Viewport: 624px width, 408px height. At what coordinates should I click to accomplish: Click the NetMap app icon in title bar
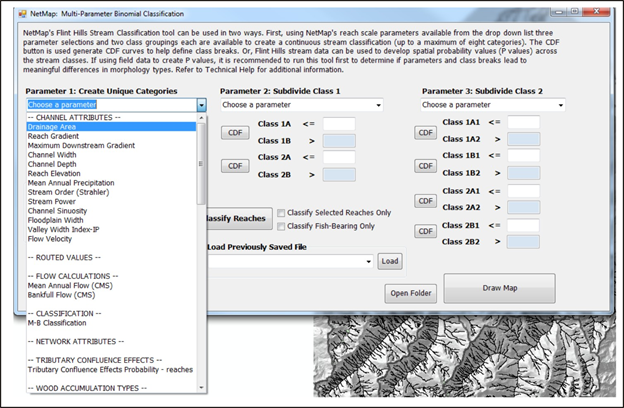tap(22, 14)
